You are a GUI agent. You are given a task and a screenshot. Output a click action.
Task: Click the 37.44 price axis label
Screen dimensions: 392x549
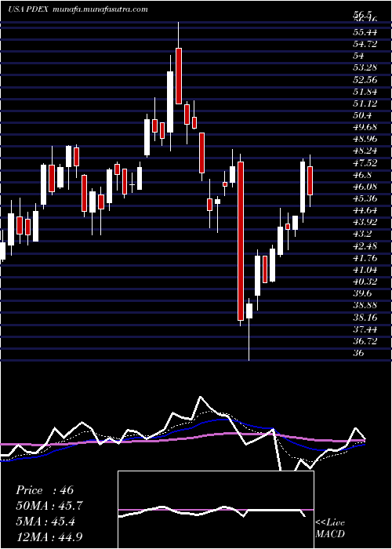pos(365,329)
